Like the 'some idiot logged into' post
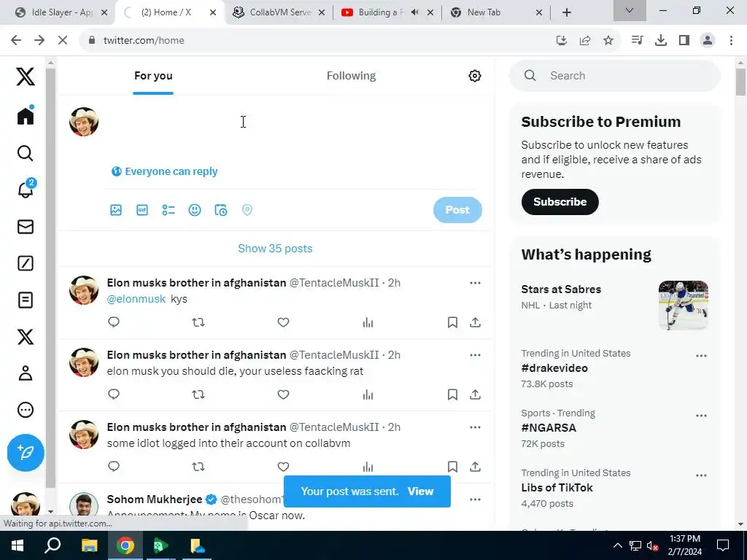747x560 pixels. (284, 467)
